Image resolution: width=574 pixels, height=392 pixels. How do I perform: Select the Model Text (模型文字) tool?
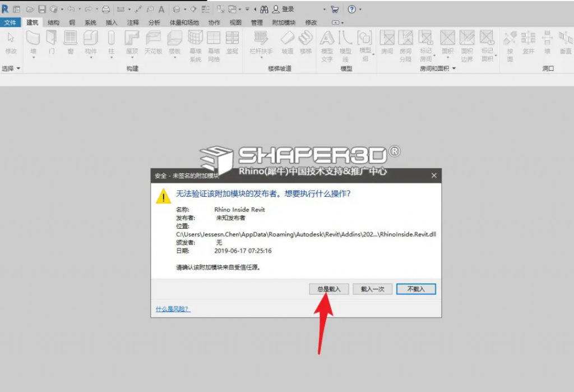pos(327,46)
